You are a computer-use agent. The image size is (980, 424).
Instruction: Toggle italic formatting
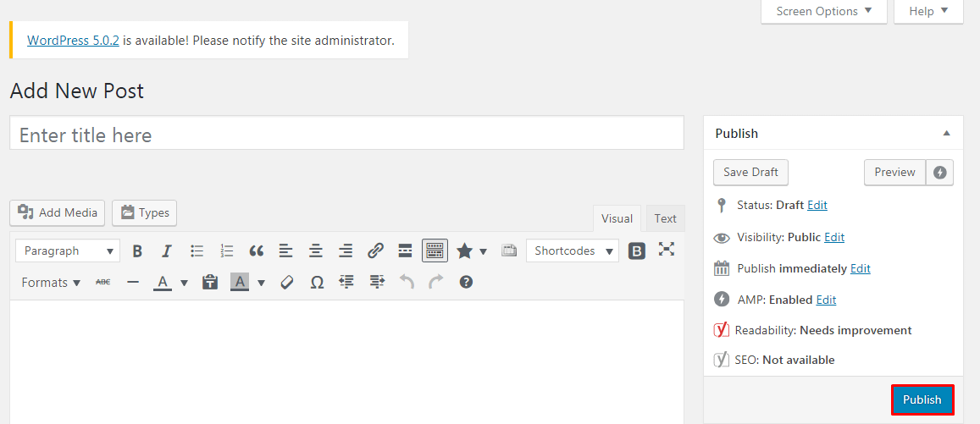point(166,251)
